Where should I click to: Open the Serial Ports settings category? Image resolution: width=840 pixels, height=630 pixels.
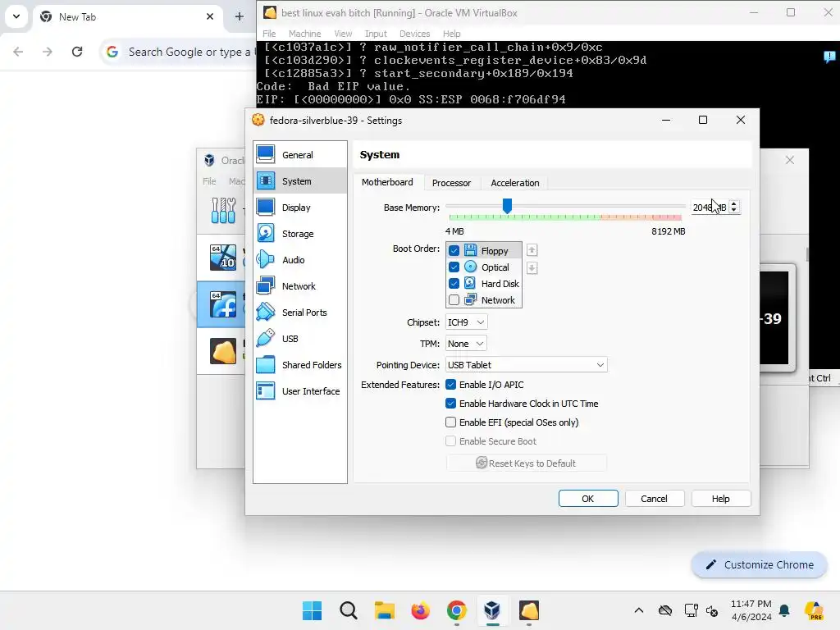pyautogui.click(x=300, y=313)
